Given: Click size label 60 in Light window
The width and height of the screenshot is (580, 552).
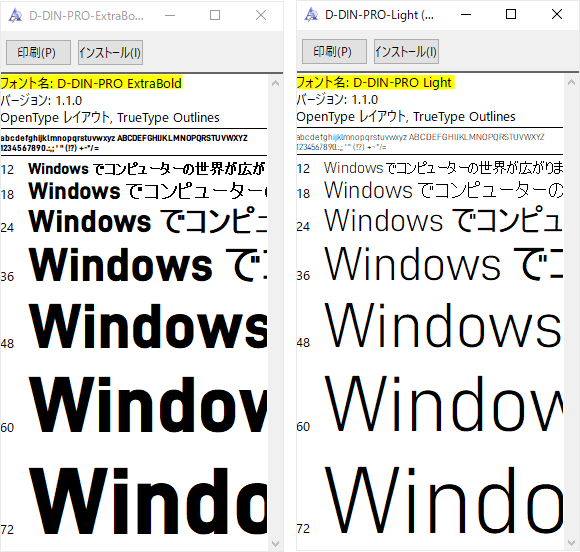Looking at the screenshot, I should (x=303, y=427).
